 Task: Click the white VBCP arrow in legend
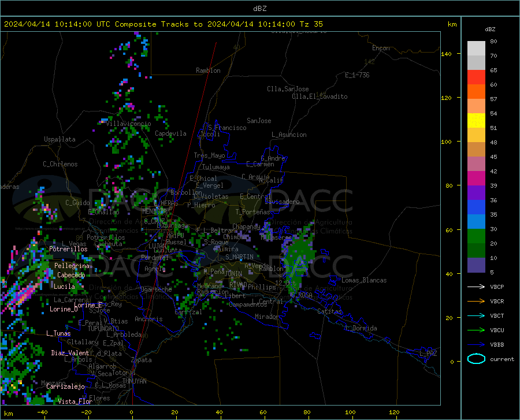[x=476, y=287]
